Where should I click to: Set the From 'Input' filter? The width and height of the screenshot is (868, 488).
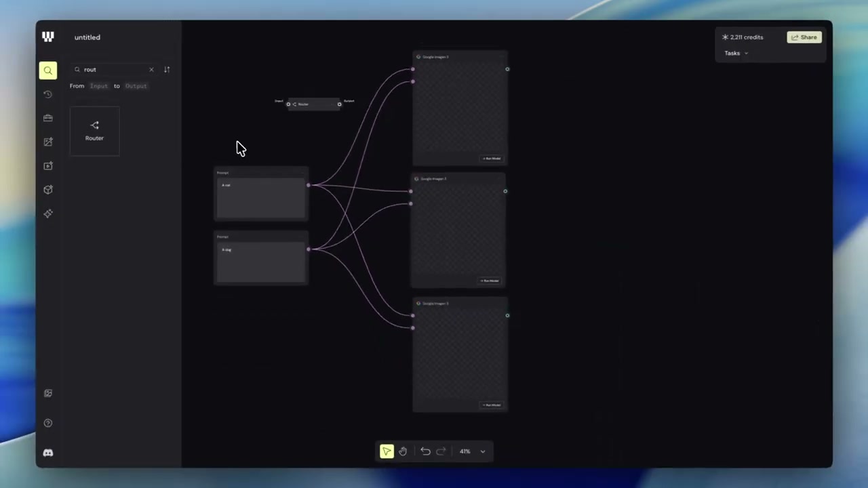coord(99,86)
